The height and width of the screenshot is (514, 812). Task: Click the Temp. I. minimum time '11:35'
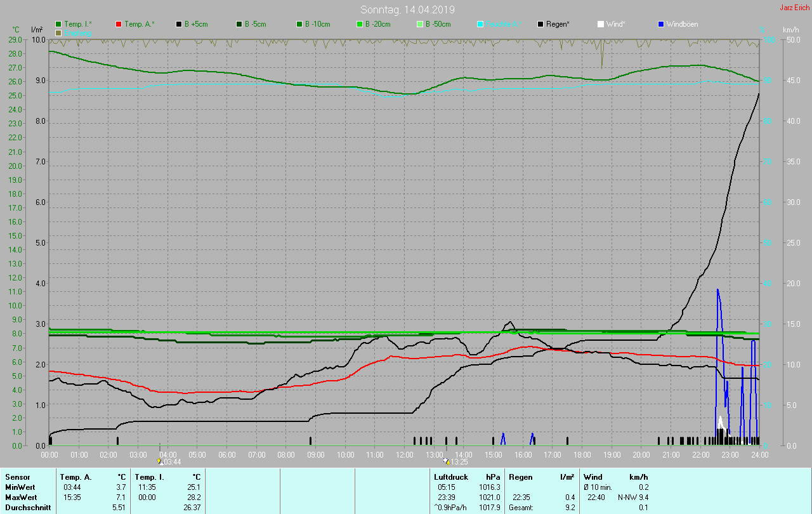click(x=147, y=487)
